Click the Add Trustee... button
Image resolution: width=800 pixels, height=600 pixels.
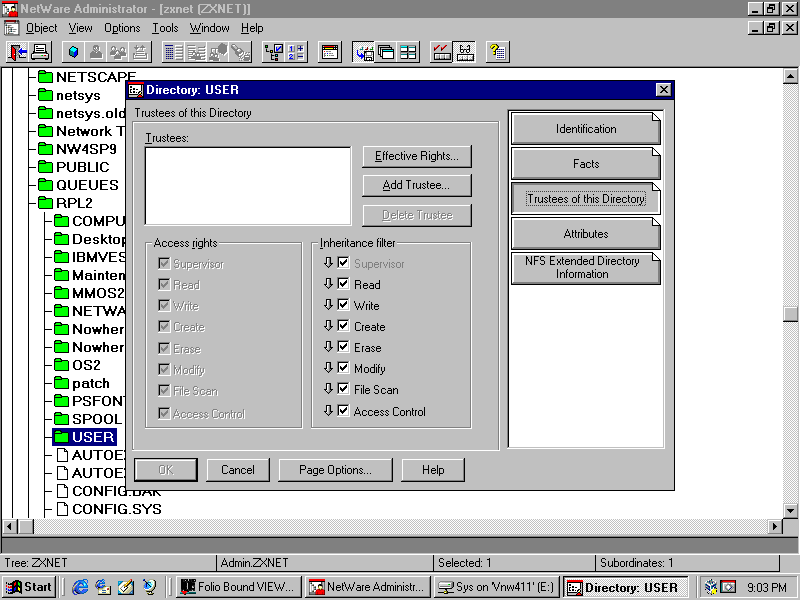coord(417,185)
